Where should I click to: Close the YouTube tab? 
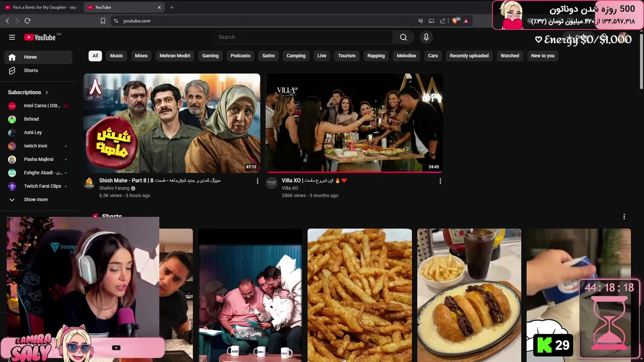point(159,7)
